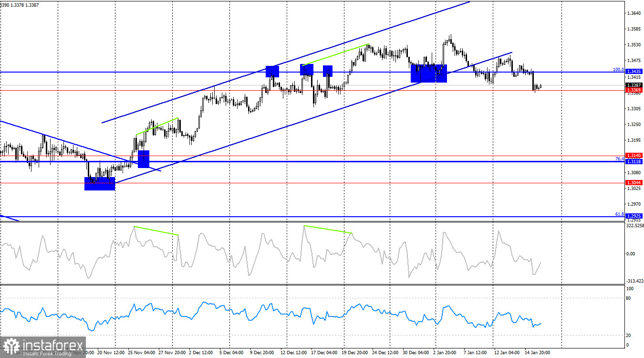644x358 pixels.
Task: Click the 'Instant Forex Trading' tagline text
Action: pos(47,354)
